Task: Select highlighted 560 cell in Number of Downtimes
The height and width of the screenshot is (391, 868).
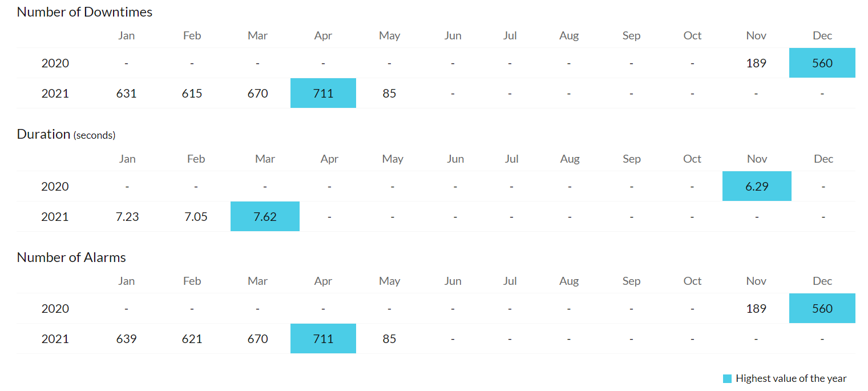Action: coord(822,63)
